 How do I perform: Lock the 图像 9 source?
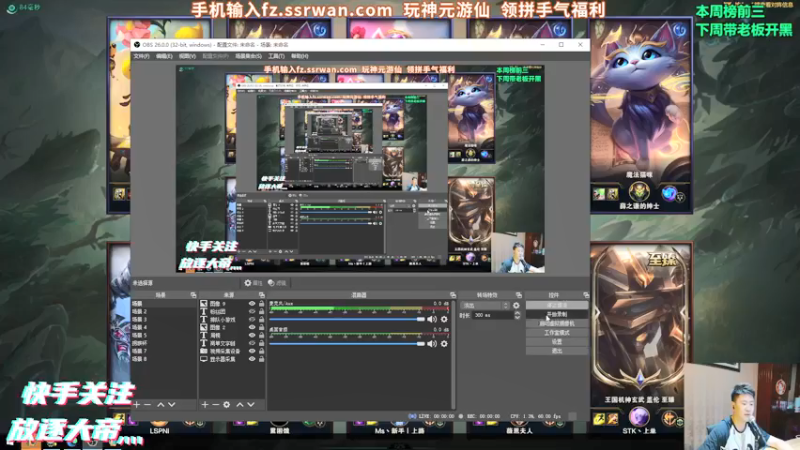[261, 304]
